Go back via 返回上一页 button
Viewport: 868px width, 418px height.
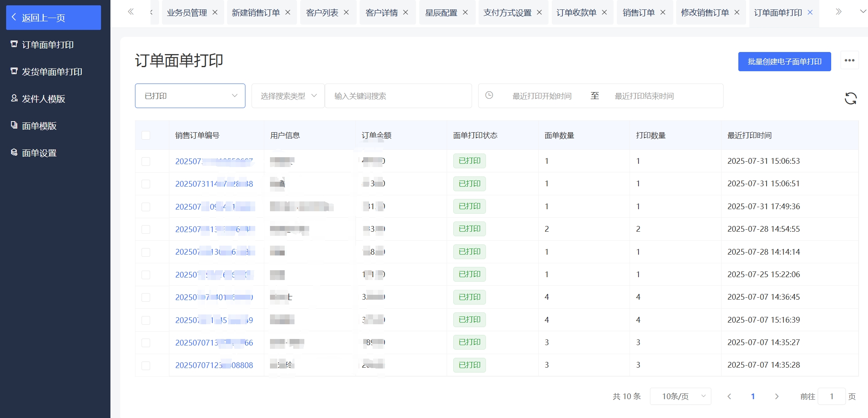[x=54, y=18]
